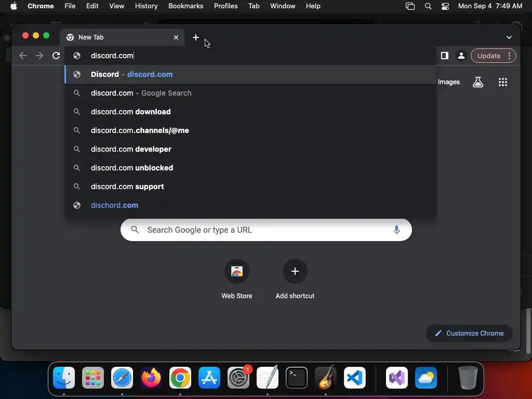Open the Apple menu
This screenshot has height=399, width=532.
tap(14, 6)
